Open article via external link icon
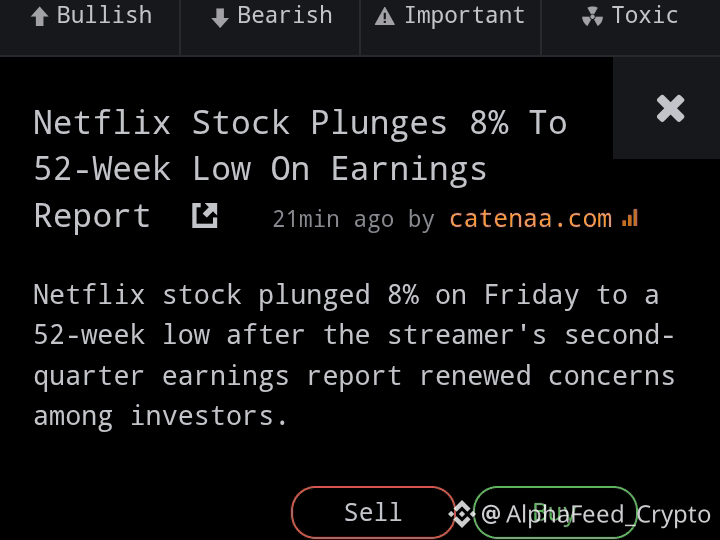The width and height of the screenshot is (720, 540). pyautogui.click(x=205, y=216)
